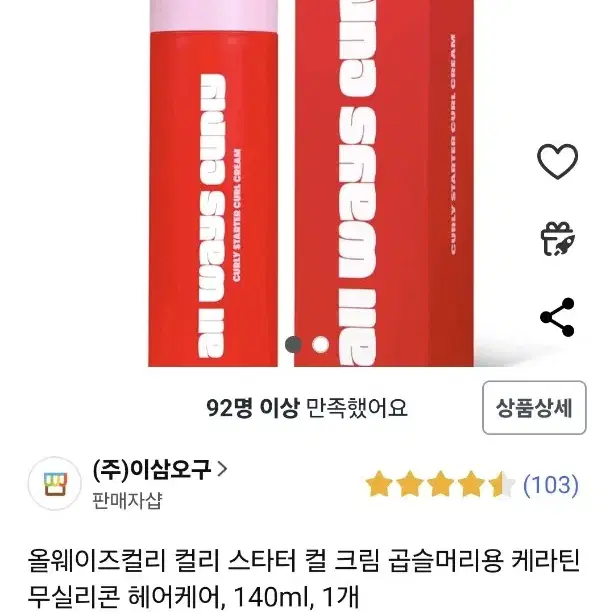Click the seller shop storefront icon
The height and width of the screenshot is (614, 614).
tap(55, 484)
